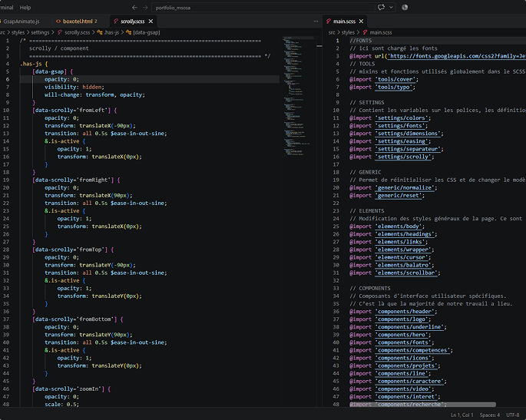Open the Terminal menu
This screenshot has width=526, height=420.
[6, 8]
